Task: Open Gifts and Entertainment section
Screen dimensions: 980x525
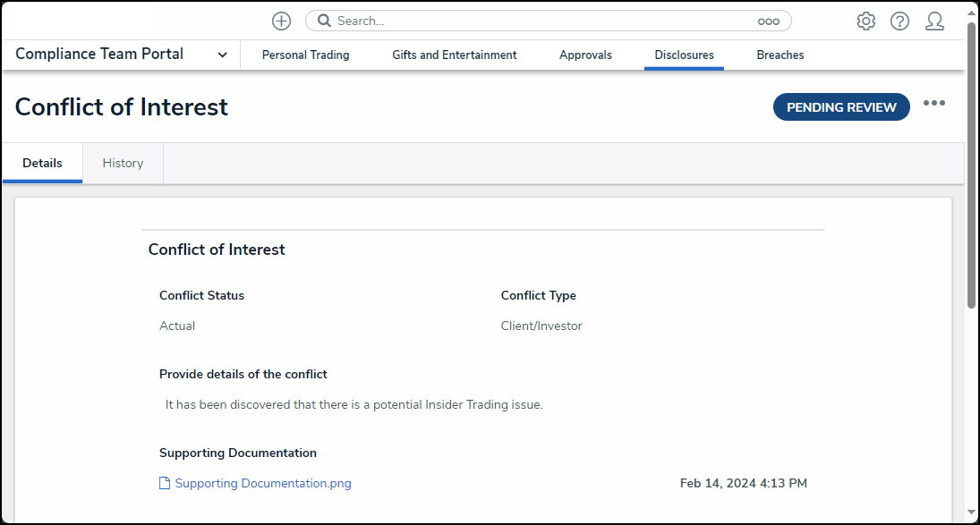Action: 454,55
